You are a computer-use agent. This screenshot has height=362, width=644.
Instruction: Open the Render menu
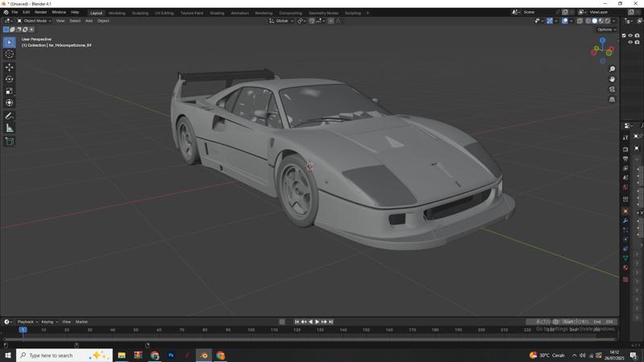41,12
